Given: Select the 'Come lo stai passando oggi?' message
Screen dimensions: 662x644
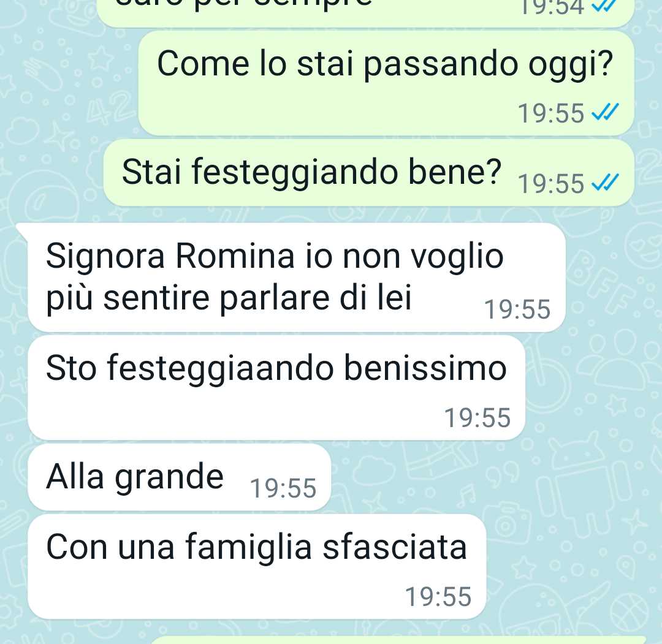Looking at the screenshot, I should (386, 83).
